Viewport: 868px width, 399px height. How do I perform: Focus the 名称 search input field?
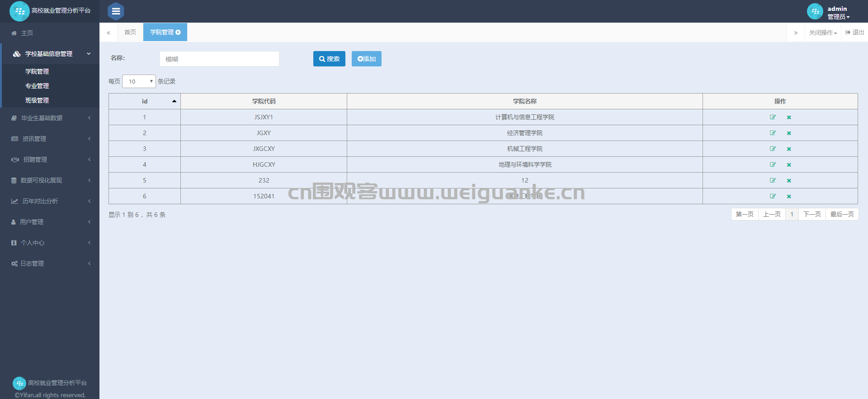point(219,59)
